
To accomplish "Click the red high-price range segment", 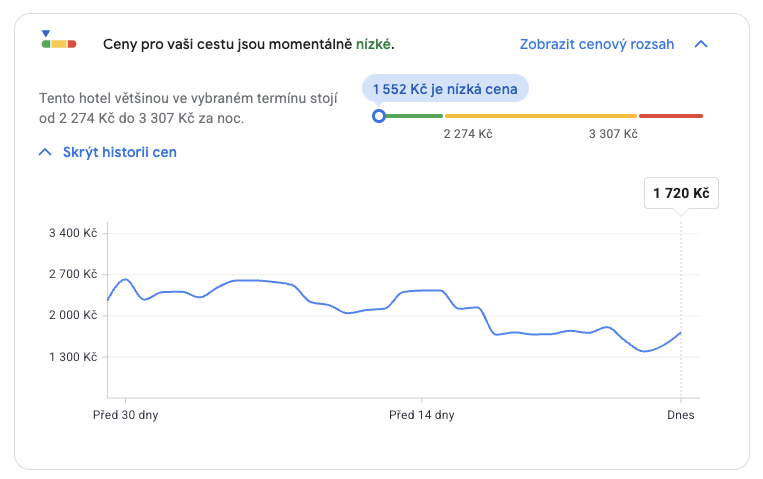I will 671,116.
